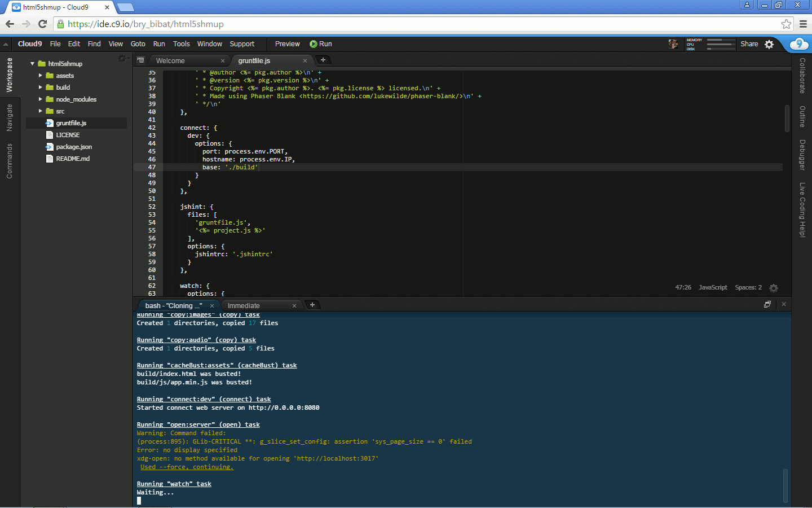Bookmark this page with the star icon
The width and height of the screenshot is (812, 508).
[786, 24]
